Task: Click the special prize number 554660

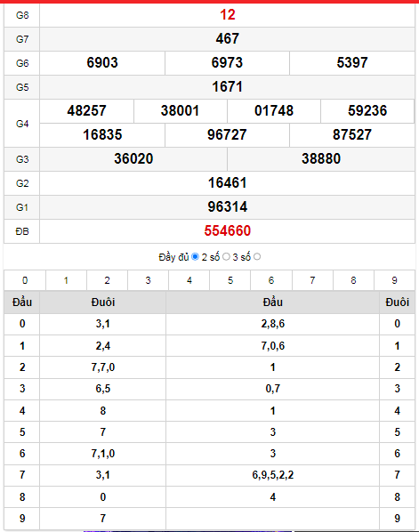Action: 228,231
